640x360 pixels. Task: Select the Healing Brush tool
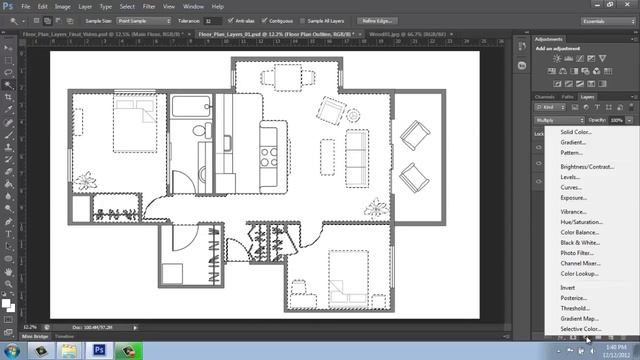[x=8, y=122]
